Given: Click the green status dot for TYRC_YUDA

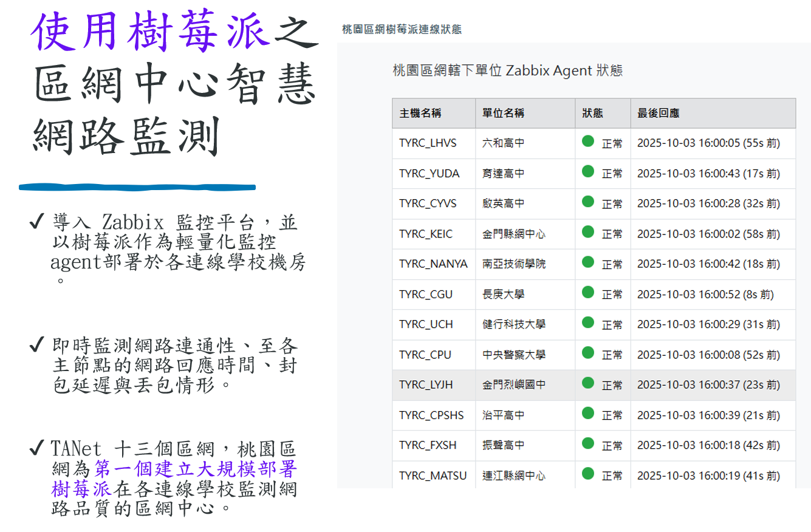Looking at the screenshot, I should 587,172.
